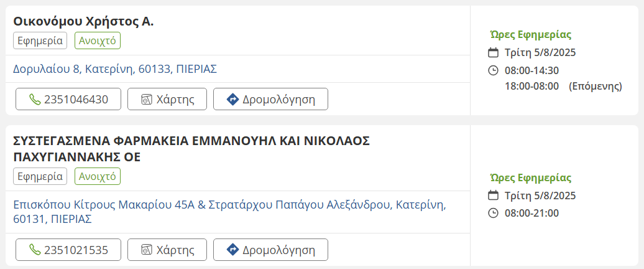Click calendar icon in Οικονόμου duty hours
644x269 pixels.
coord(494,52)
